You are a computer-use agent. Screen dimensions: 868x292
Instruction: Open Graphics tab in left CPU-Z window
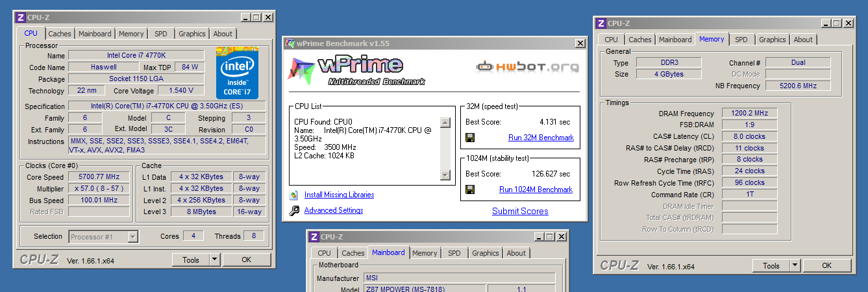192,34
